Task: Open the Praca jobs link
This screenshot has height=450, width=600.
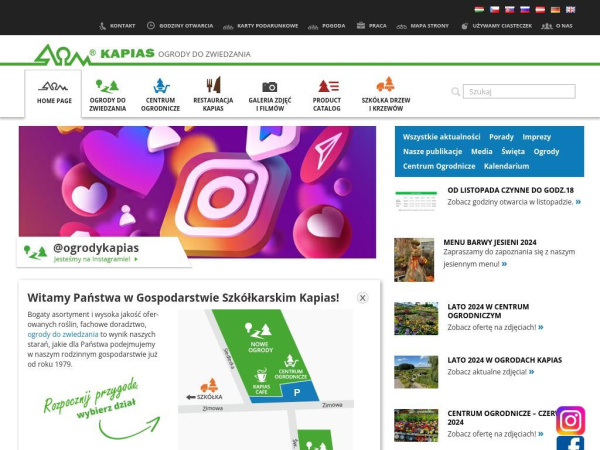Action: (x=372, y=26)
